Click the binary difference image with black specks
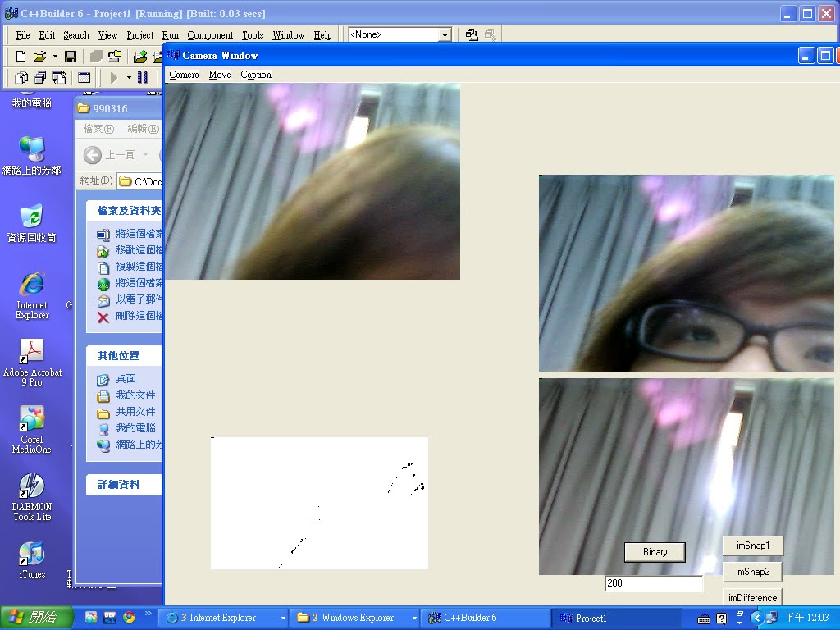The image size is (840, 630). [319, 503]
